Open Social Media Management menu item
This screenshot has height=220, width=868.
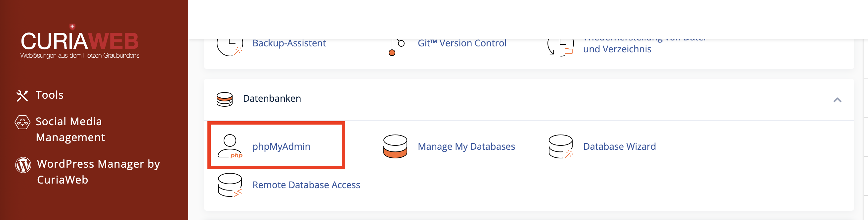(x=70, y=129)
